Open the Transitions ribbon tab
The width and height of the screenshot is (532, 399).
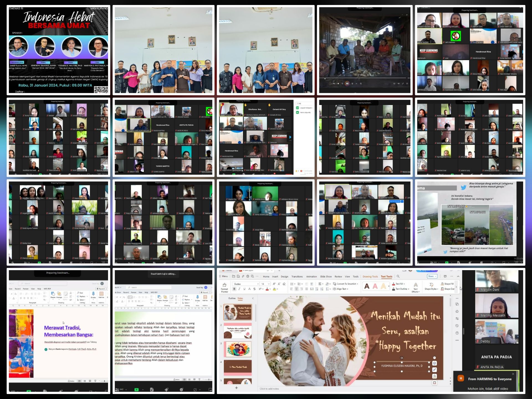point(297,277)
